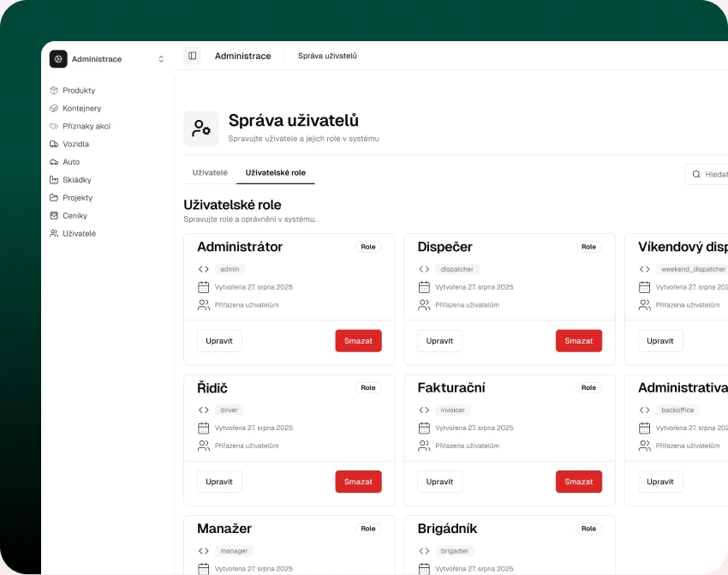Click the Manažer card title

pyautogui.click(x=224, y=529)
